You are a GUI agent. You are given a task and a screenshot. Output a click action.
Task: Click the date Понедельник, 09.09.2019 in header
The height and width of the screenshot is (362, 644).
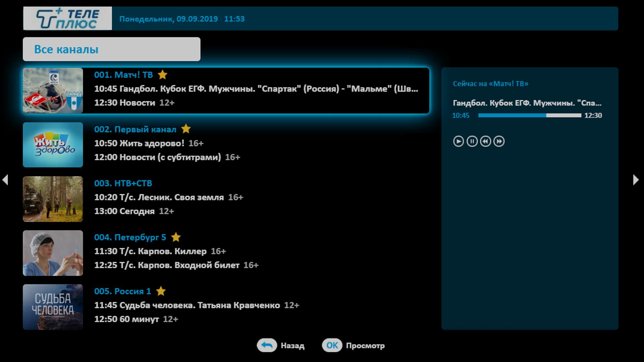point(168,19)
